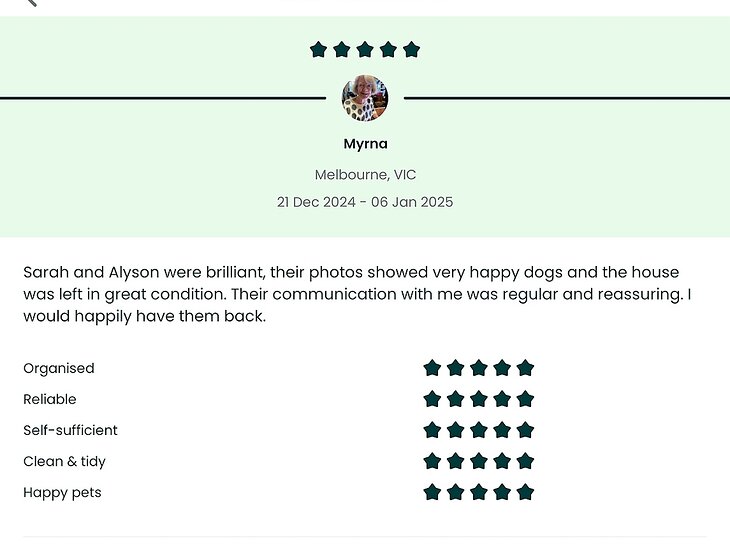Choose the fifth star in the Clean & tidy row
Screen dimensions: 730x560
525,461
